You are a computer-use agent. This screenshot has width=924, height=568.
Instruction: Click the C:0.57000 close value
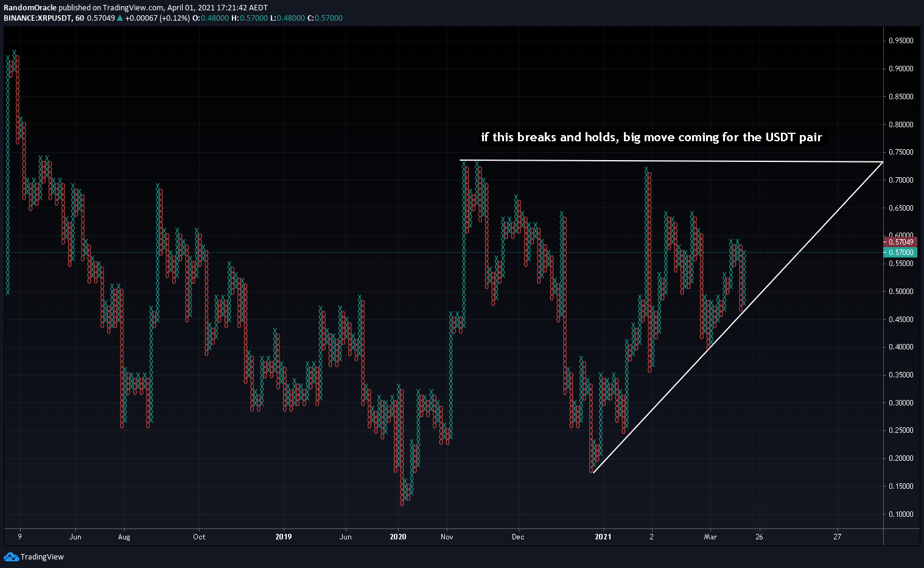click(x=325, y=18)
